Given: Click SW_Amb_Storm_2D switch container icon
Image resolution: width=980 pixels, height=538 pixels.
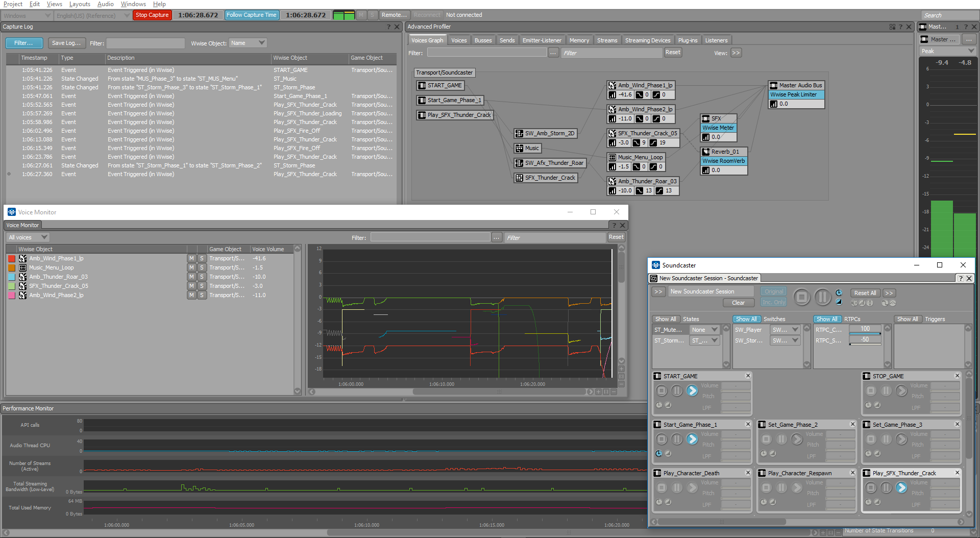Looking at the screenshot, I should [x=520, y=134].
